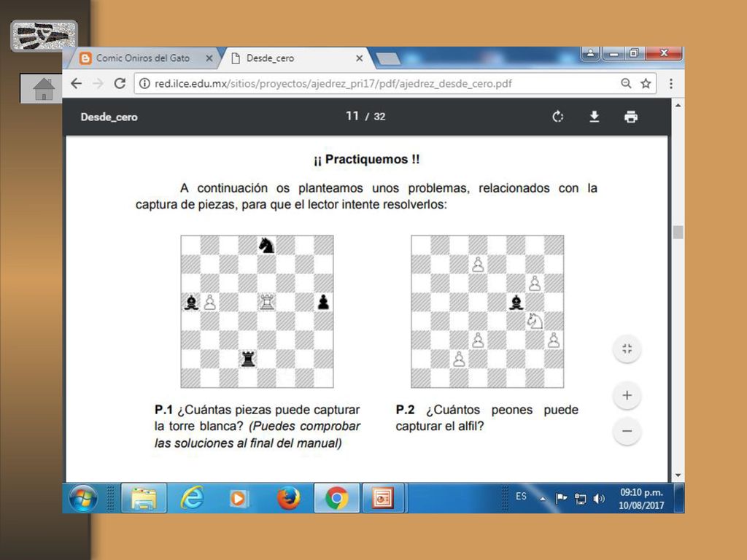Click the vertical scrollbar thumb
Viewport: 747px width, 560px height.
tap(678, 233)
